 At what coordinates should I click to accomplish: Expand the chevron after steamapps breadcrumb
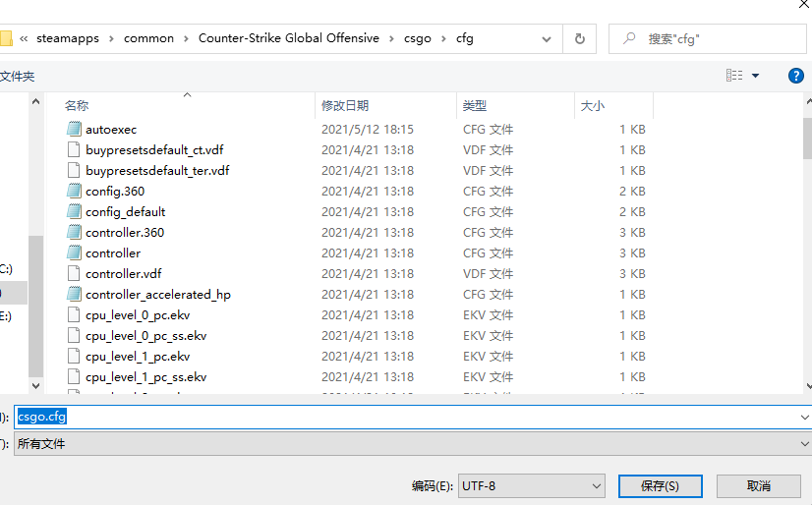click(111, 39)
